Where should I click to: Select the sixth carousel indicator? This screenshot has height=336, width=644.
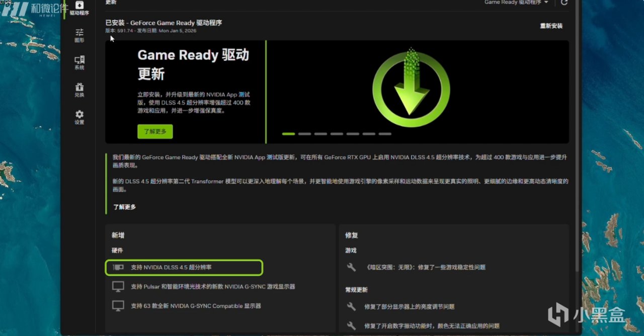tap(369, 134)
